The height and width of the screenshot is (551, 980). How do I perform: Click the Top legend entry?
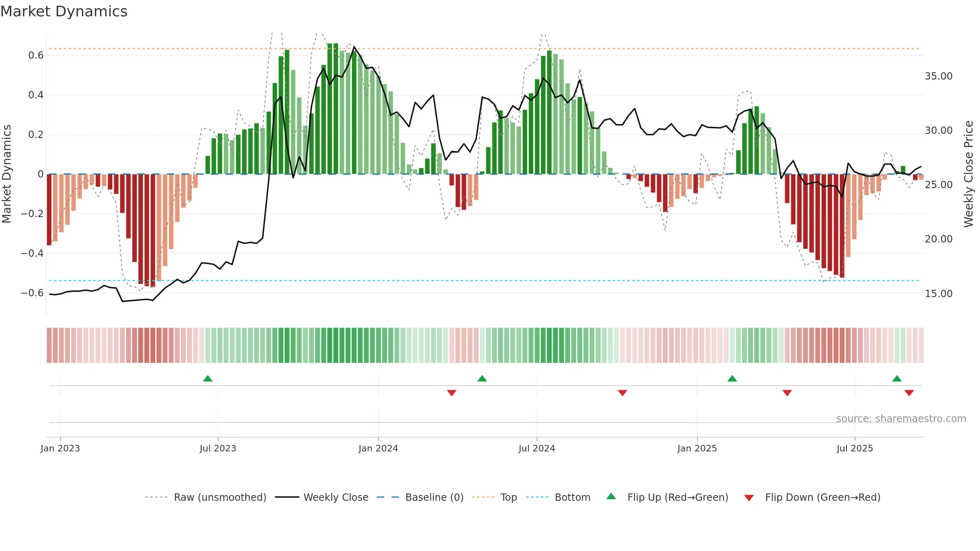494,497
